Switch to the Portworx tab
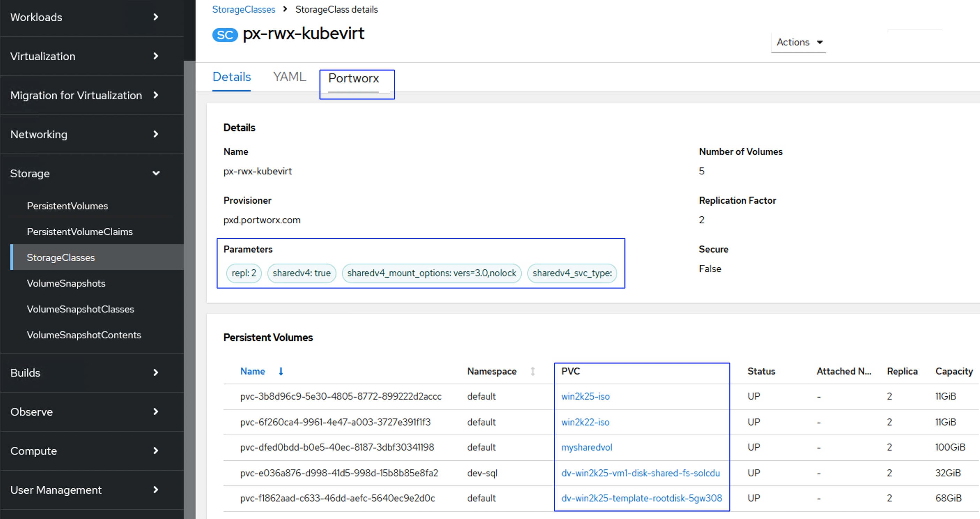980x519 pixels. click(x=353, y=78)
